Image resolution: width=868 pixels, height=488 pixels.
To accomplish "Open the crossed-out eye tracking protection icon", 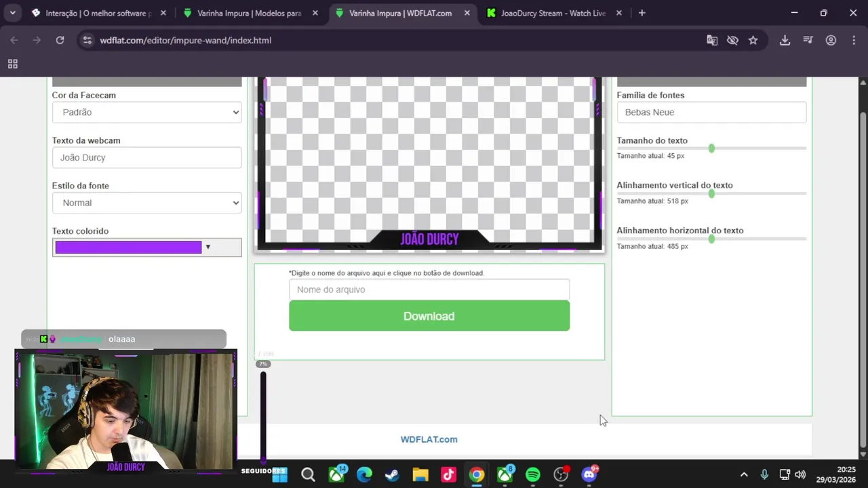I will click(x=732, y=41).
